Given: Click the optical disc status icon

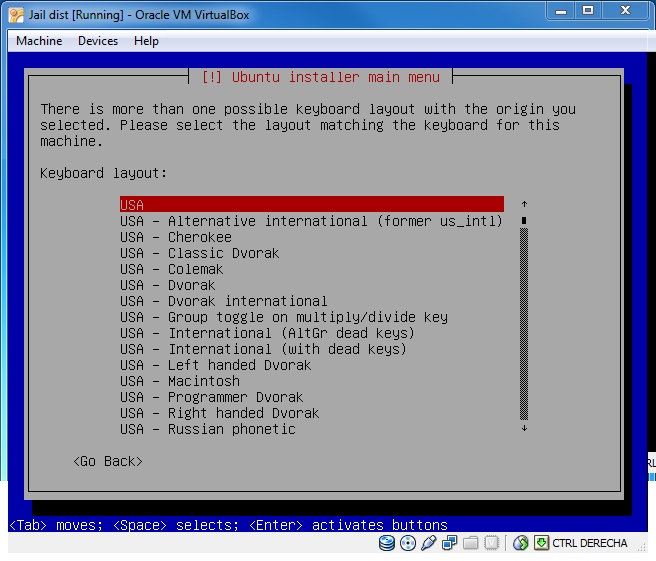Looking at the screenshot, I should pos(407,543).
